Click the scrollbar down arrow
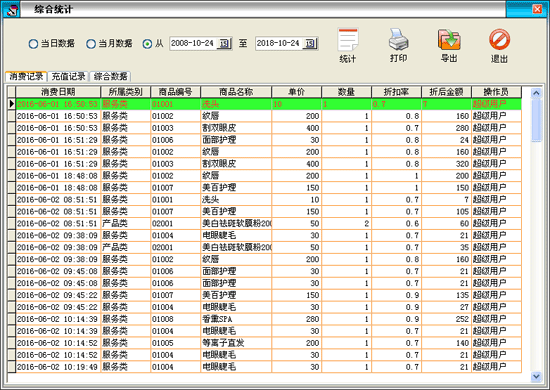The image size is (550, 390). point(536,376)
